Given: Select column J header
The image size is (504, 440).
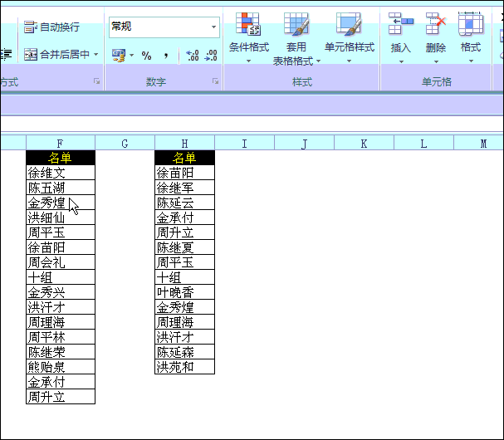Looking at the screenshot, I should (x=304, y=143).
